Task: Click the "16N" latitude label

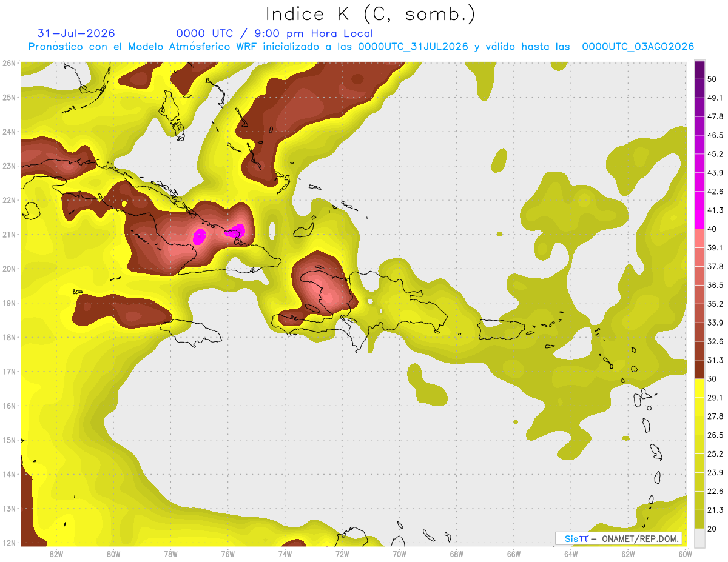Action: click(x=9, y=406)
